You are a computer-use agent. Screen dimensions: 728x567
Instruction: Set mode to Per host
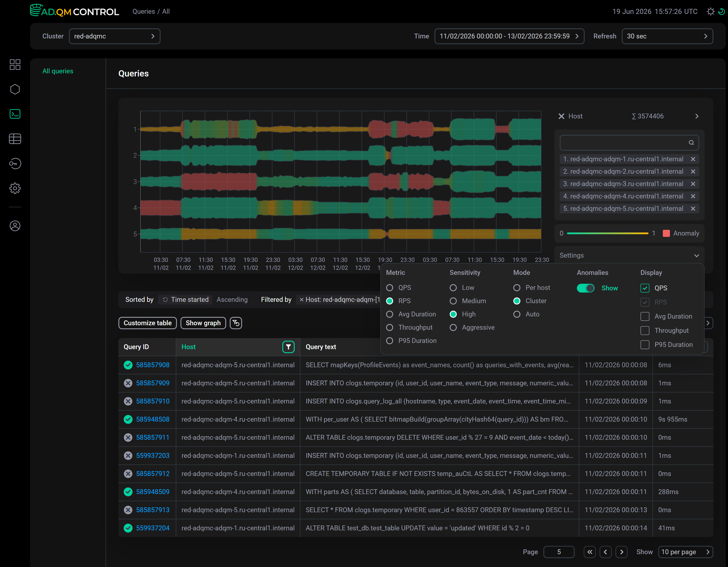pos(517,287)
